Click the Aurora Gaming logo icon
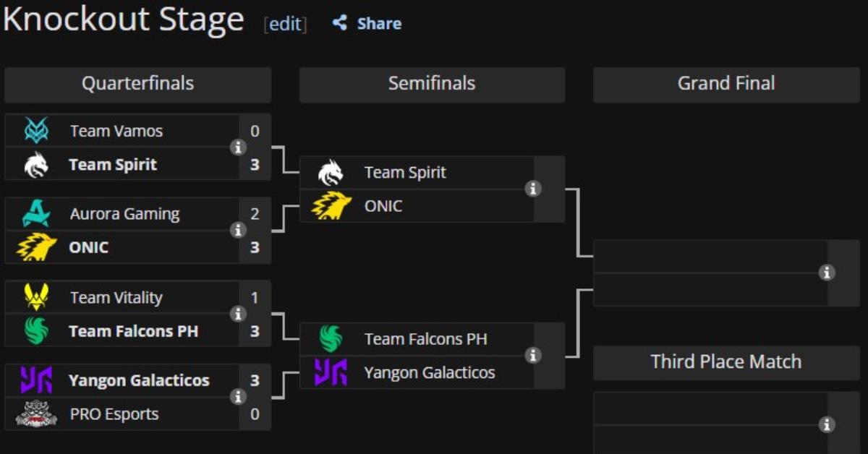This screenshot has height=454, width=868. 35,214
